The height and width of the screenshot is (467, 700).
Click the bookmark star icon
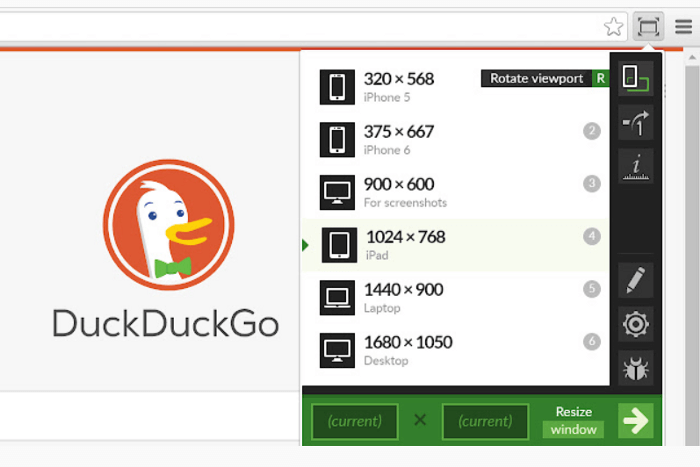click(613, 27)
